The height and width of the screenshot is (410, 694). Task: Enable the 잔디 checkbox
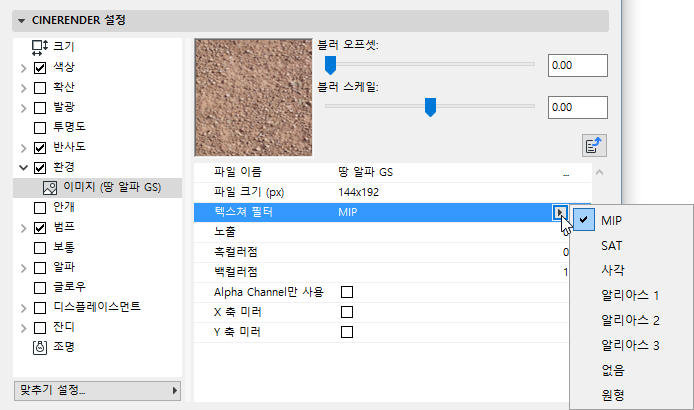[x=40, y=328]
